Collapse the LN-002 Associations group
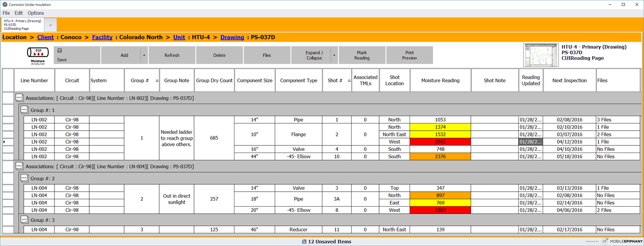 19,98
